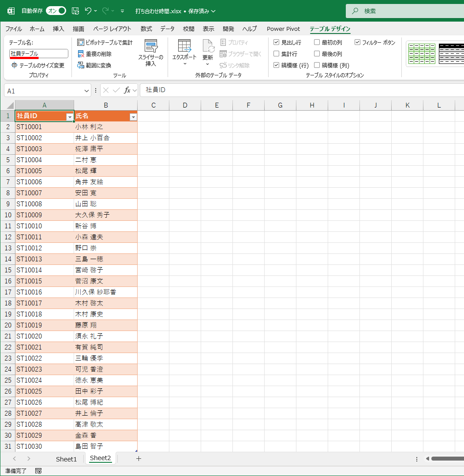Open the 社員ID column filter dropdown
Screen dimensions: 464x476
tap(70, 117)
